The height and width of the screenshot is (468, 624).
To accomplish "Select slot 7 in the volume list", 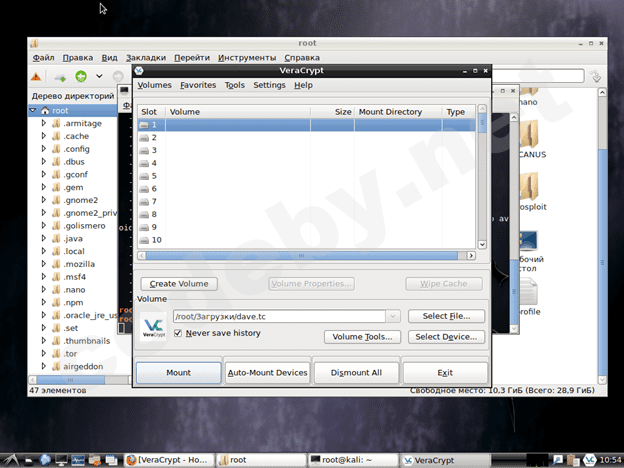I will point(306,201).
